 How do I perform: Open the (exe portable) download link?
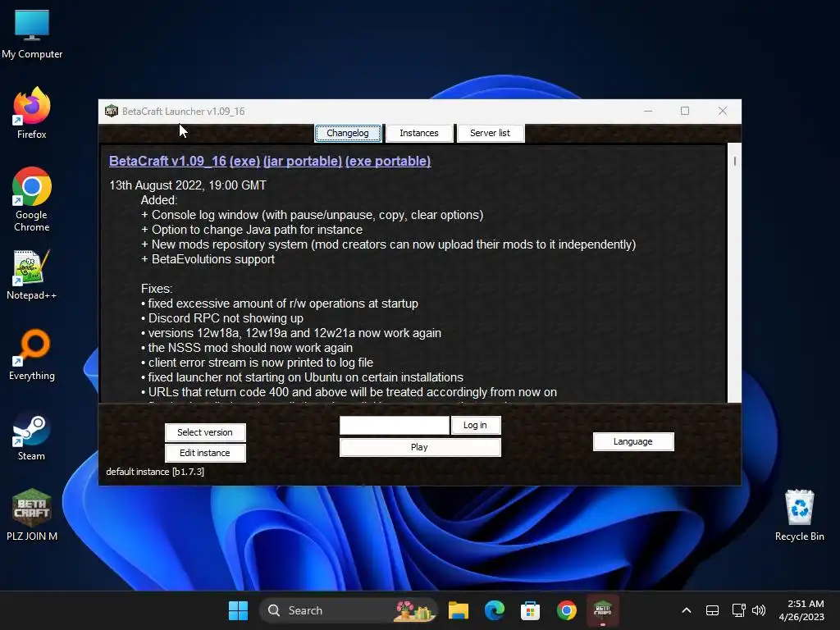point(388,162)
